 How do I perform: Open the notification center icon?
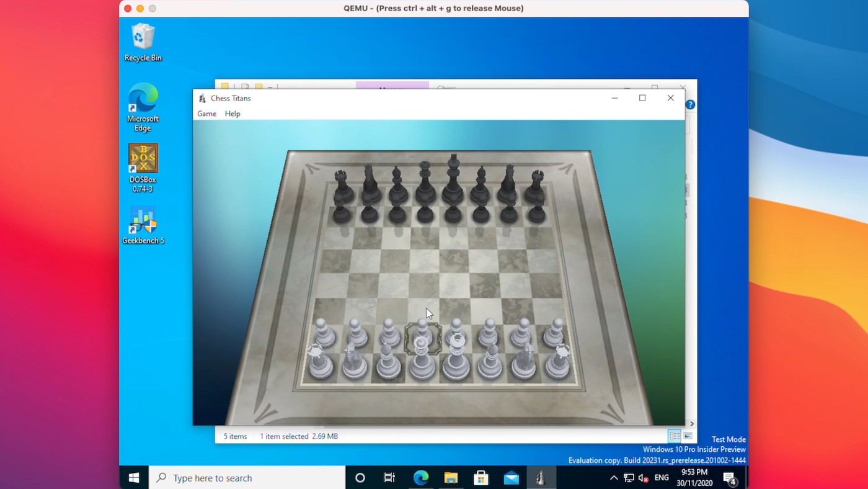pyautogui.click(x=730, y=478)
